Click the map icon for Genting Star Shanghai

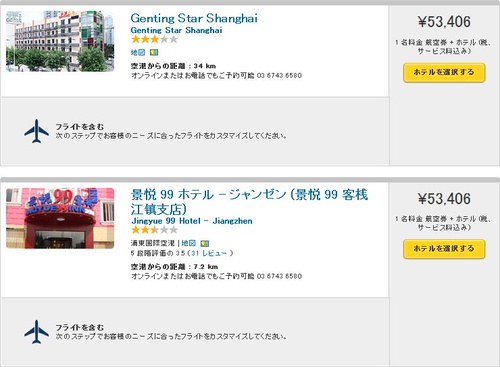click(154, 52)
